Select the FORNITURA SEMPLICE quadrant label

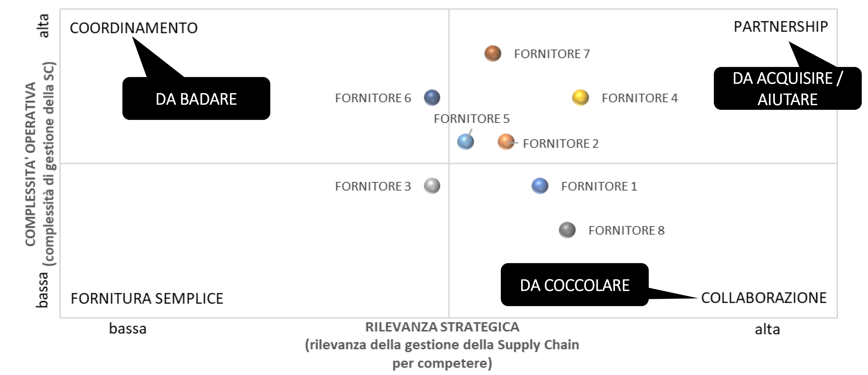pos(147,298)
